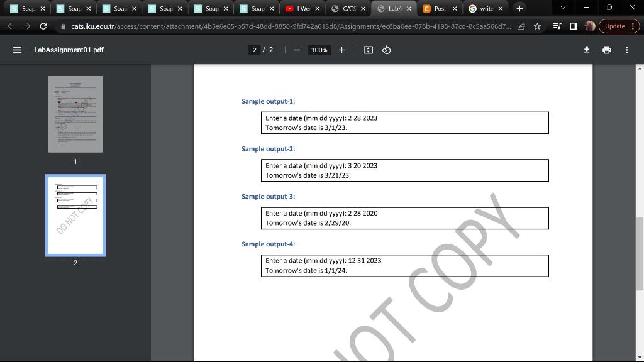This screenshot has width=644, height=362.
Task: Open the PDF viewer more-options menu
Action: click(626, 49)
